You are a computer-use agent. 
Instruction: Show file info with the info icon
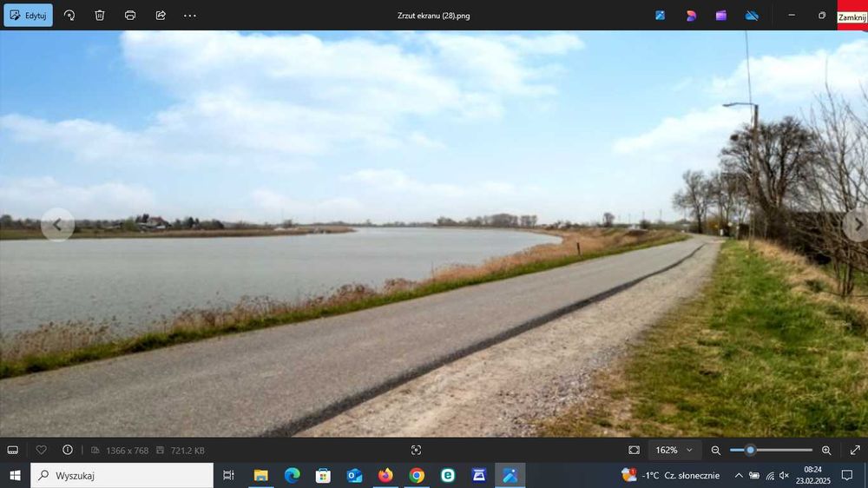pyautogui.click(x=68, y=450)
